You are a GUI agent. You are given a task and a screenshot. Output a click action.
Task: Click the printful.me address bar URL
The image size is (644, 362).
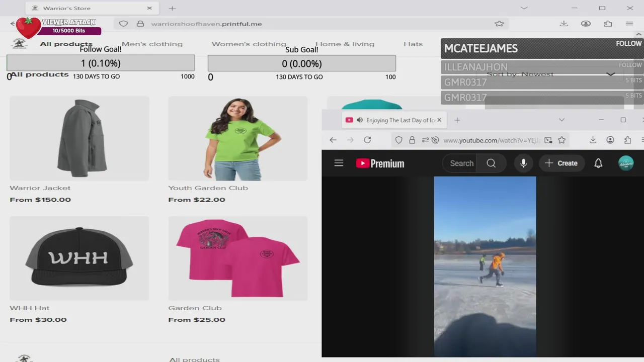[206, 24]
